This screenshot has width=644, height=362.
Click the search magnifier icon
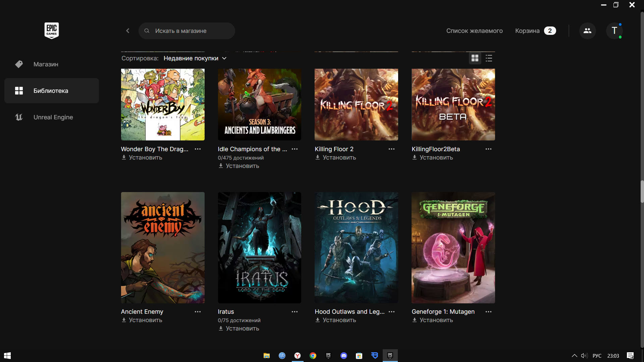pos(147,31)
